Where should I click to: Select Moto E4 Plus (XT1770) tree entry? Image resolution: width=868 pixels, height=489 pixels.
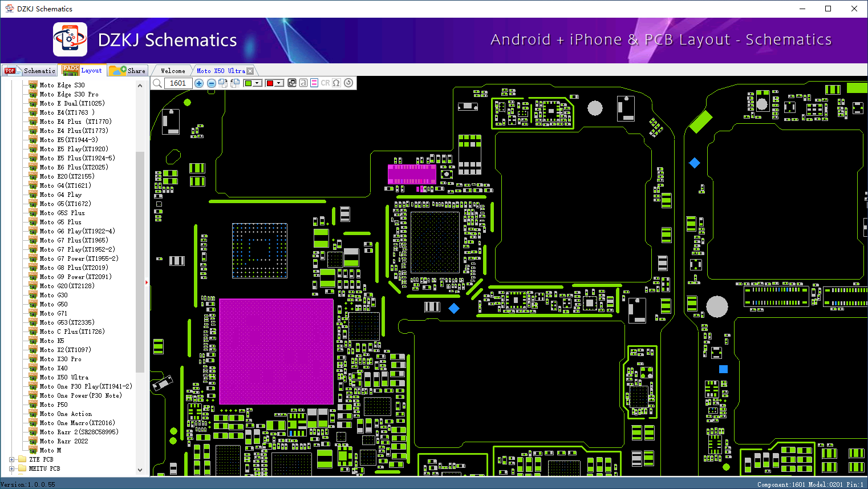pyautogui.click(x=76, y=122)
